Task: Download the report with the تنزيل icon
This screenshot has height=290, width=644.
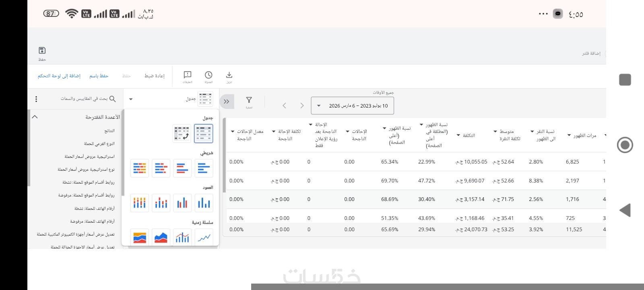Action: coord(229,75)
